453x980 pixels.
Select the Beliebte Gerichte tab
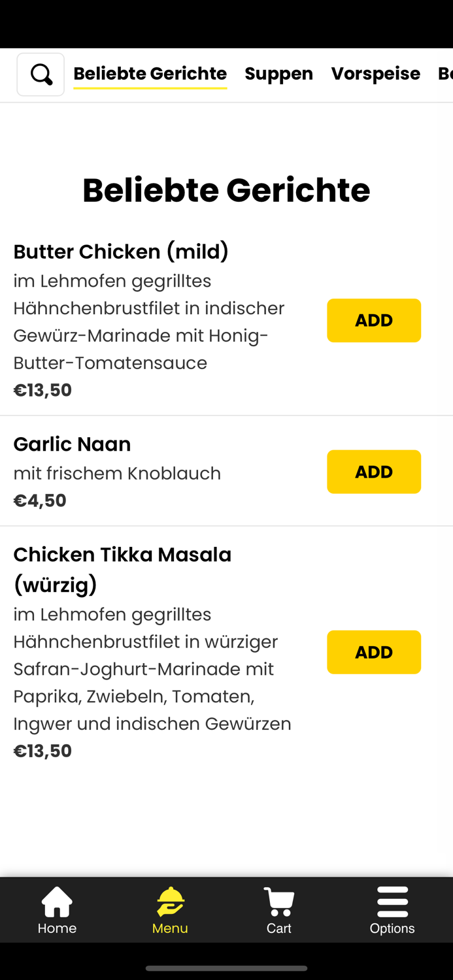coord(150,74)
